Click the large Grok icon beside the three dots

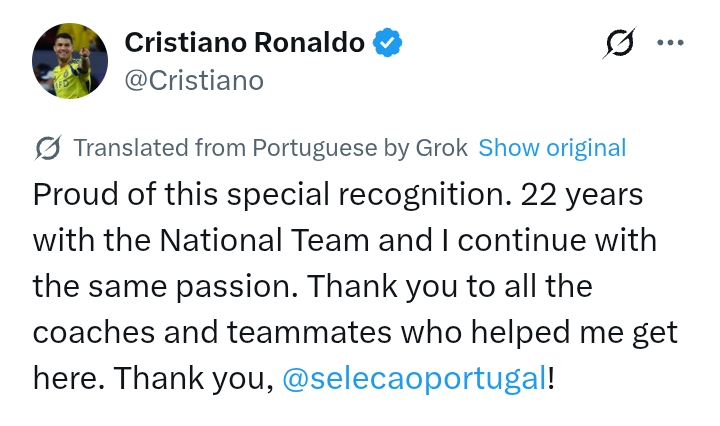(x=620, y=43)
